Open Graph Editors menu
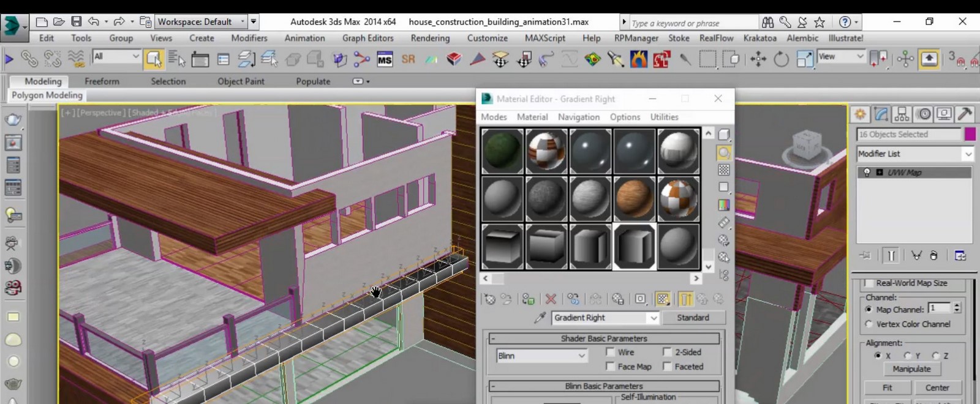 click(x=367, y=38)
